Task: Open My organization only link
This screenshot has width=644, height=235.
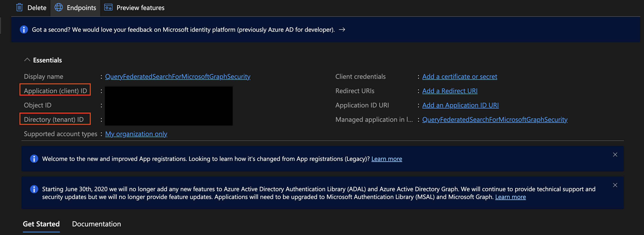Action: [136, 134]
